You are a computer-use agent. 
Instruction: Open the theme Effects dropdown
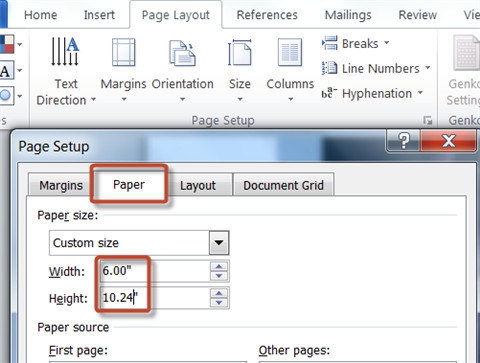11,96
